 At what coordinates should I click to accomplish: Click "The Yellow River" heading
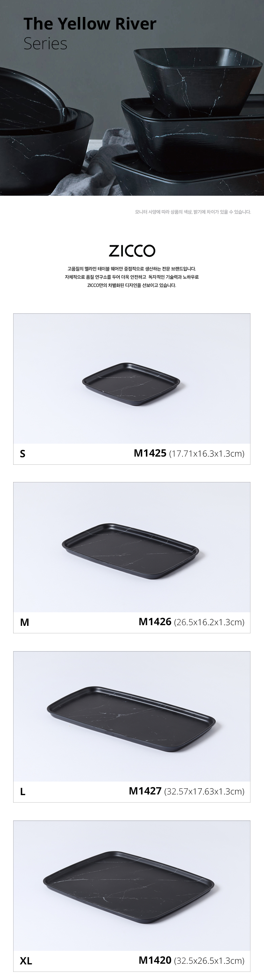coord(90,24)
